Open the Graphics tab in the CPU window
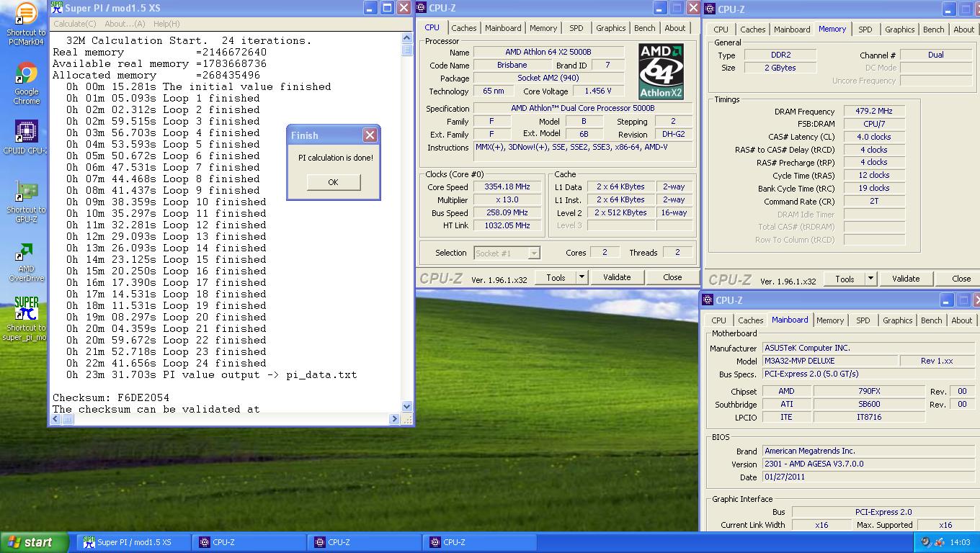The image size is (980, 553). (x=611, y=28)
